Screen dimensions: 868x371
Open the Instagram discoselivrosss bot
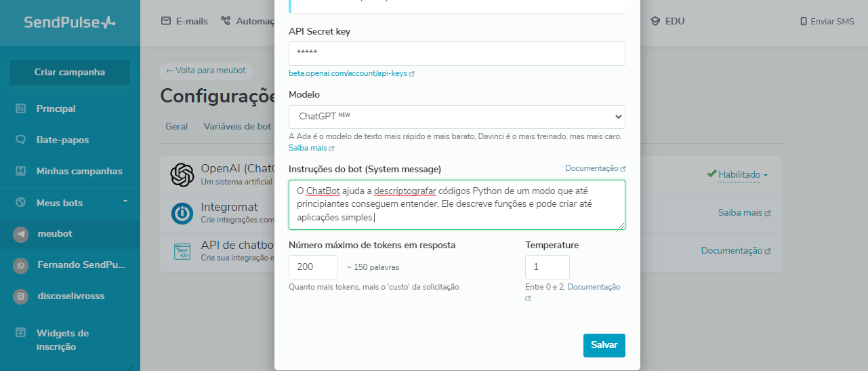tap(21, 296)
